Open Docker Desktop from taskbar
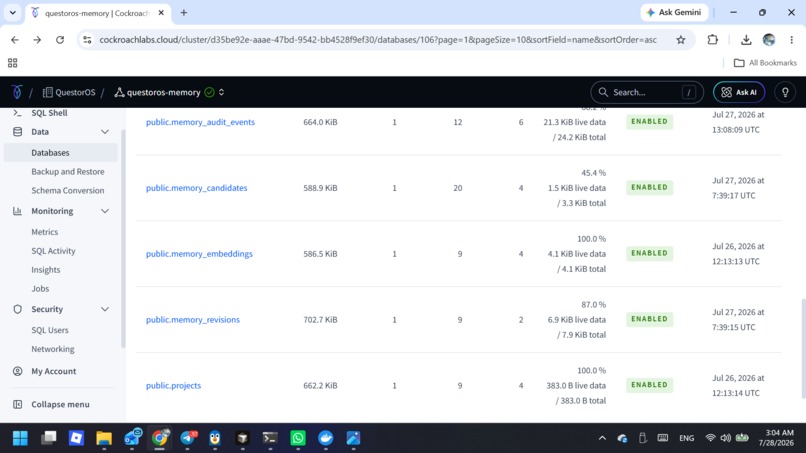This screenshot has height=453, width=806. pyautogui.click(x=325, y=438)
